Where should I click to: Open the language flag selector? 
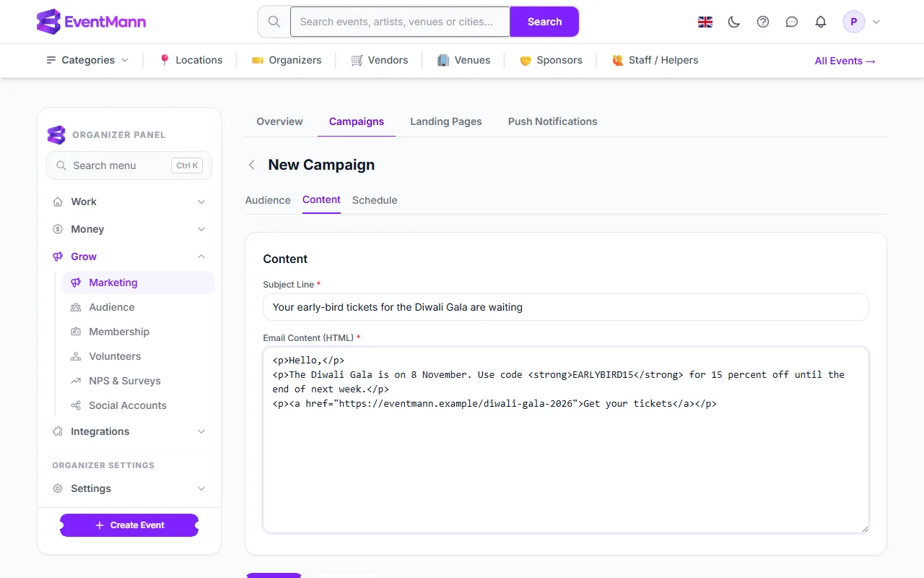(705, 22)
